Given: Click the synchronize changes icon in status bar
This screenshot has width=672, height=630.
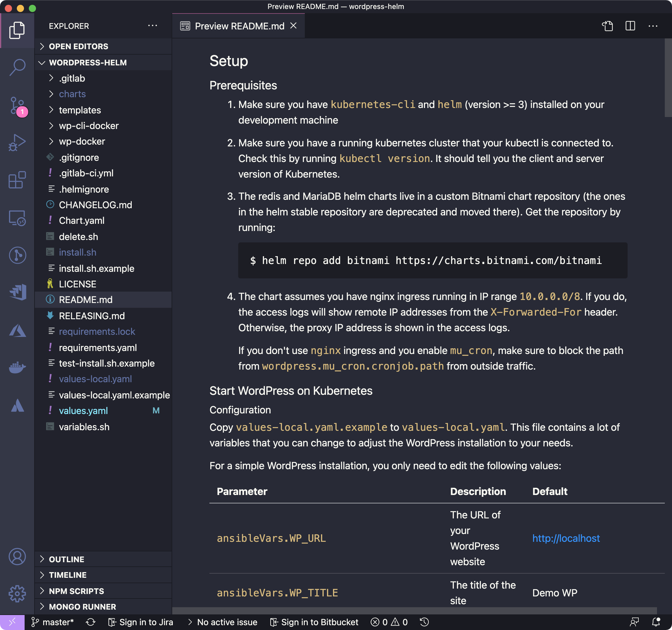Looking at the screenshot, I should pyautogui.click(x=91, y=622).
